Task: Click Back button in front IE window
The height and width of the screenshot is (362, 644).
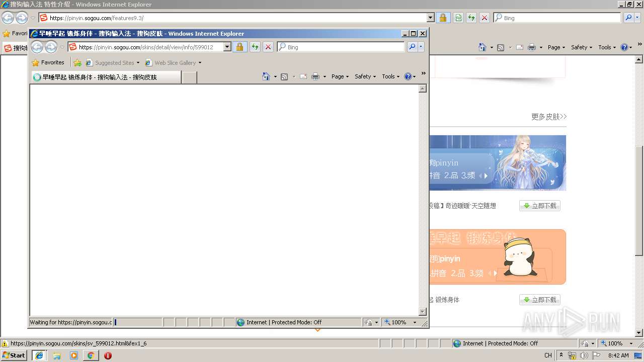Action: coord(37,47)
